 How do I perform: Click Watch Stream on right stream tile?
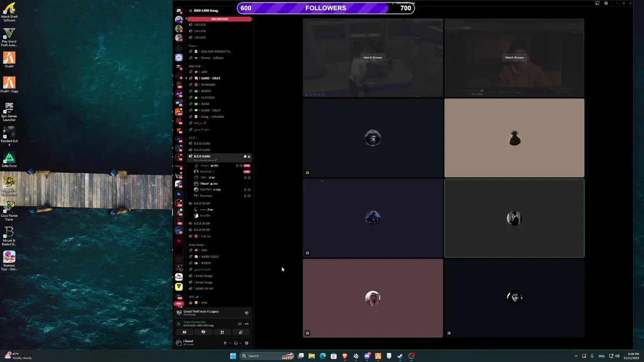tap(514, 57)
